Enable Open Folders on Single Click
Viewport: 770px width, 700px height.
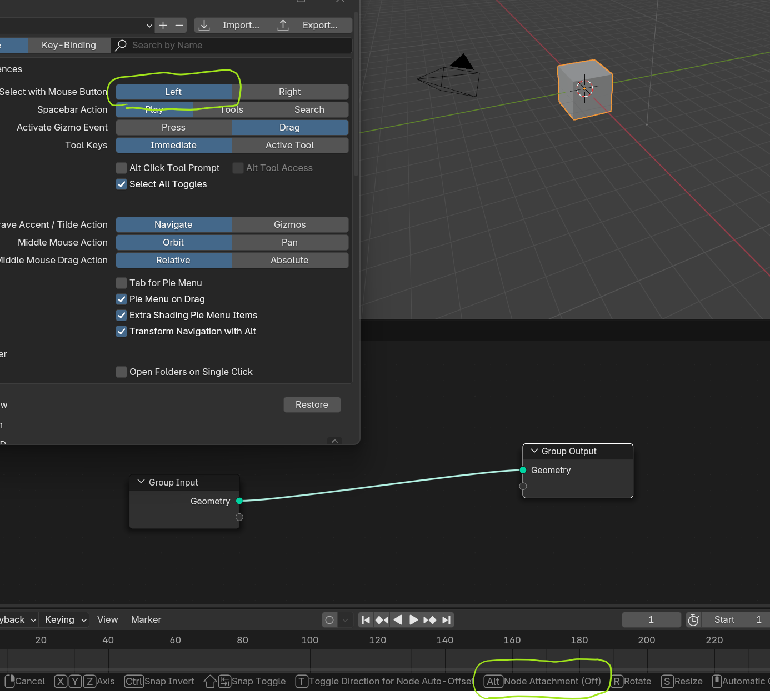tap(121, 372)
